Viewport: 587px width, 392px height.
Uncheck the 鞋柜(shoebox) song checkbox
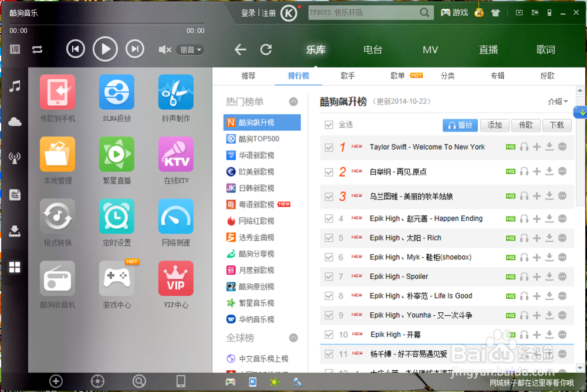[x=329, y=257]
